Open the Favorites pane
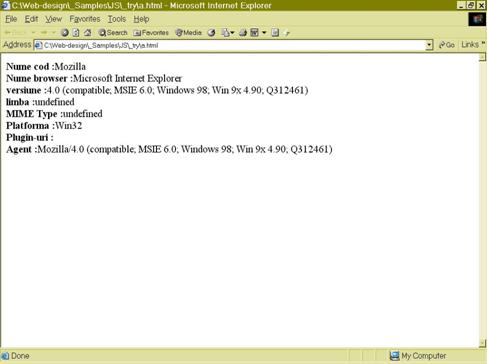Image resolution: width=487 pixels, height=364 pixels. [151, 33]
